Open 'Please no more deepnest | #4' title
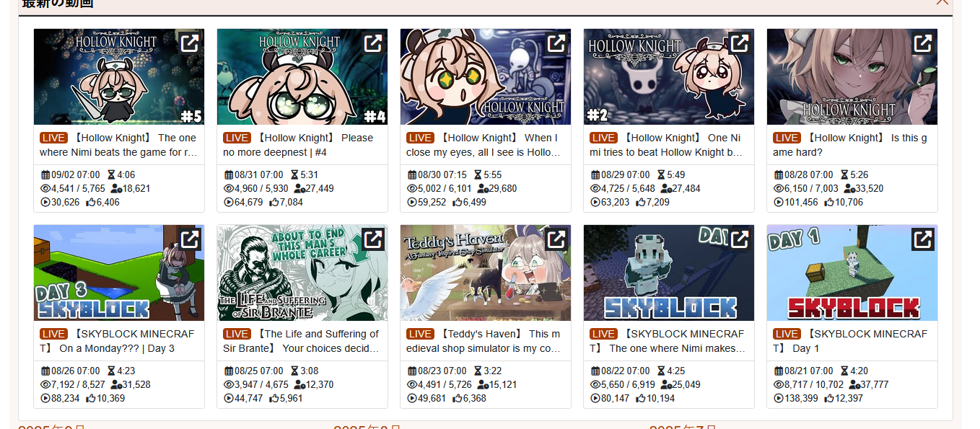 coord(298,145)
